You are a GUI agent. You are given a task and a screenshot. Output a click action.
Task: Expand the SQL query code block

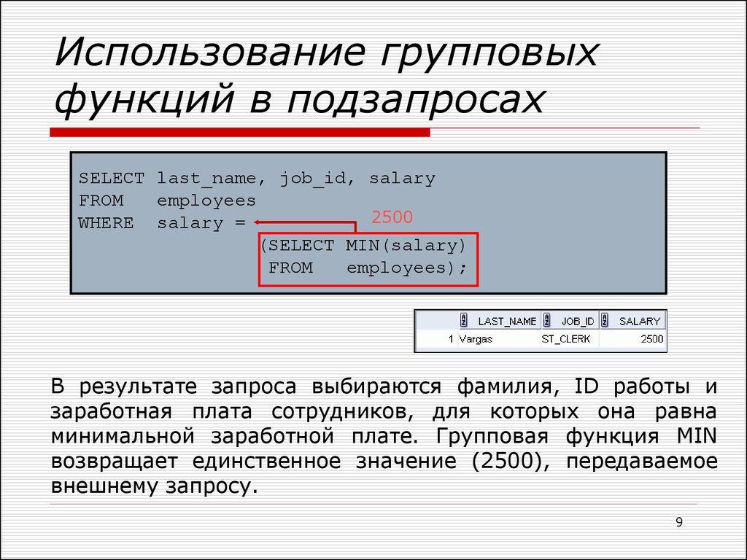click(368, 221)
